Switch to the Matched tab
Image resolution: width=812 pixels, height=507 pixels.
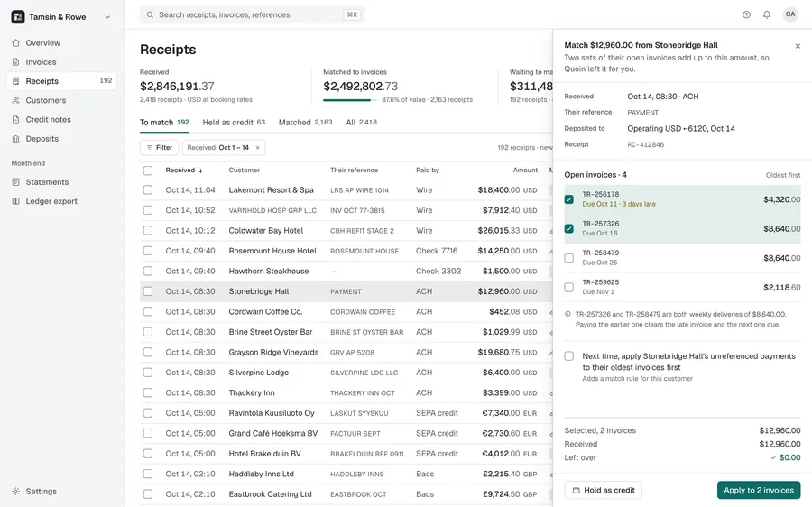coord(306,123)
